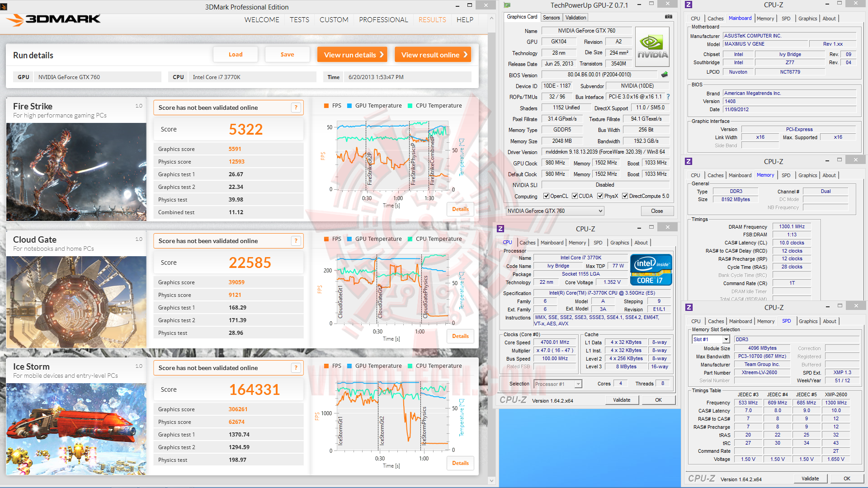The image size is (868, 488).
Task: Click the View run details button
Action: click(x=352, y=55)
